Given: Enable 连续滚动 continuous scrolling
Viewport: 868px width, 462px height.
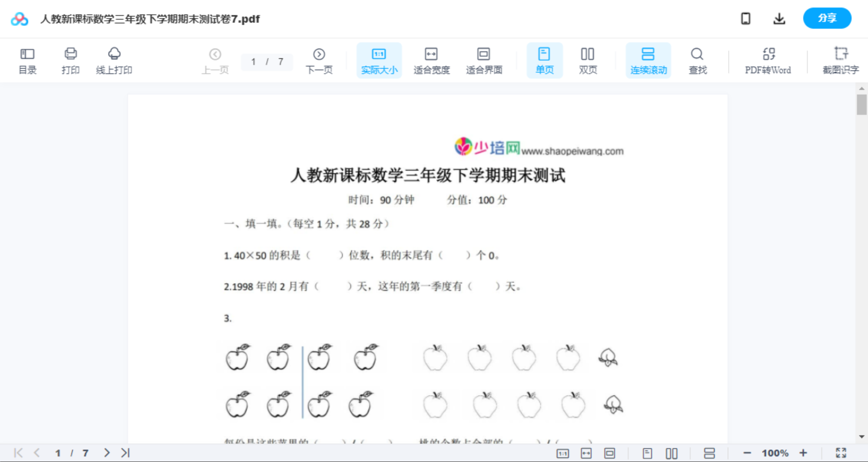Looking at the screenshot, I should click(x=648, y=60).
